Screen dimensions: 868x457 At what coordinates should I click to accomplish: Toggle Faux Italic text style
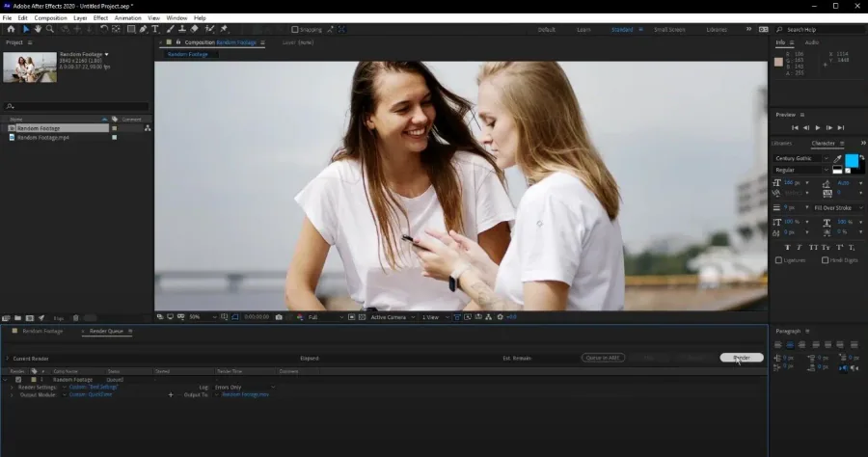click(x=800, y=248)
